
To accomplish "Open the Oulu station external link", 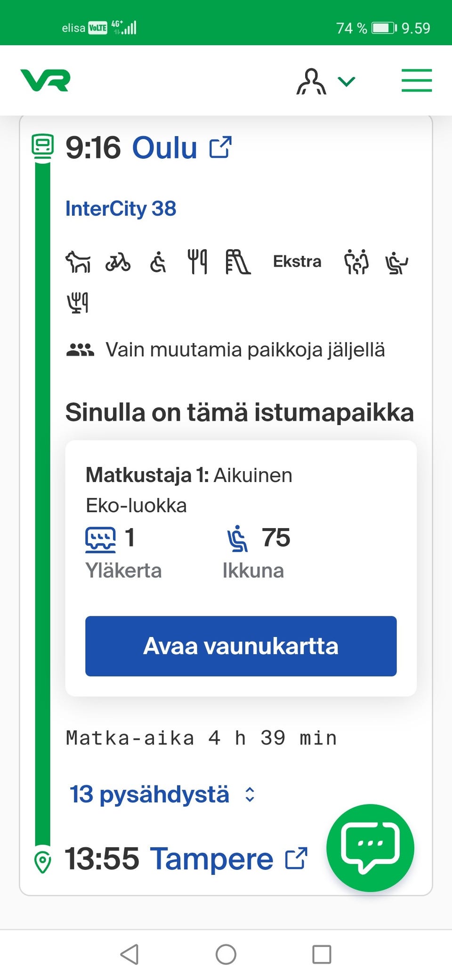I will (x=221, y=147).
